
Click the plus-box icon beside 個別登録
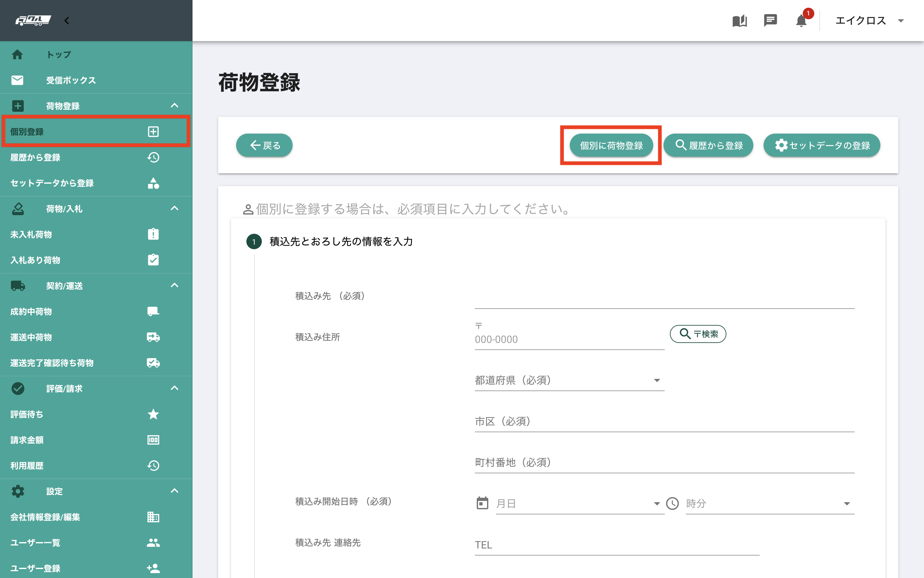[x=153, y=132]
